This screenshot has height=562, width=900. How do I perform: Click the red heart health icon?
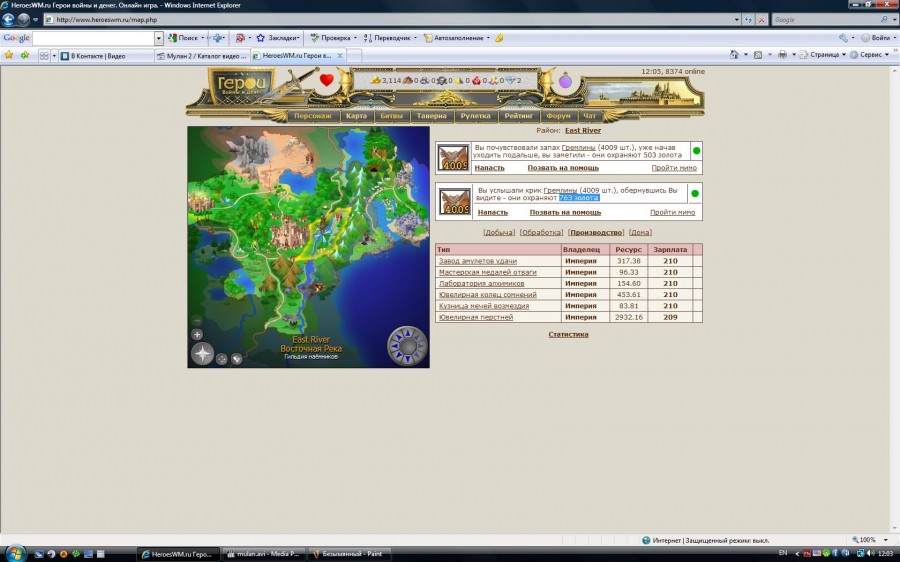click(327, 80)
